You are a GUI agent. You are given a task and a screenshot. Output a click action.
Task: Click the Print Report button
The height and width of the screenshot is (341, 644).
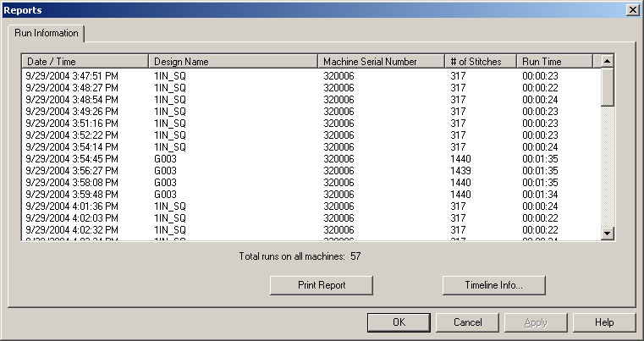pyautogui.click(x=322, y=285)
